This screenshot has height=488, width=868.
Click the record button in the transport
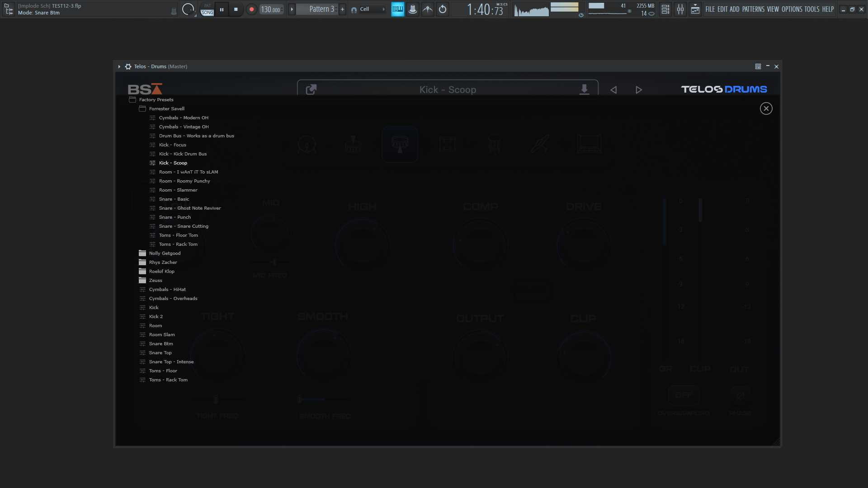pos(252,9)
